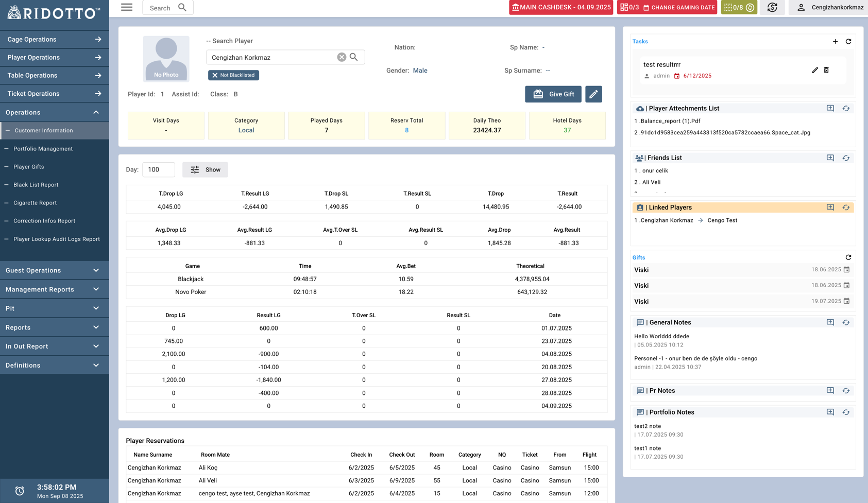Open the hamburger menu icon
Image resolution: width=868 pixels, height=503 pixels.
tap(127, 7)
